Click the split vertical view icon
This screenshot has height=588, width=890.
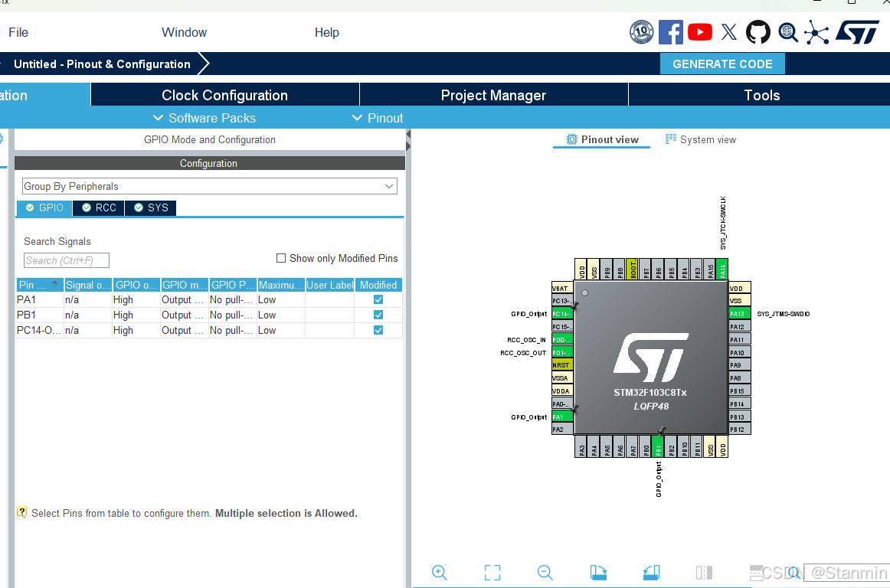coord(704,572)
